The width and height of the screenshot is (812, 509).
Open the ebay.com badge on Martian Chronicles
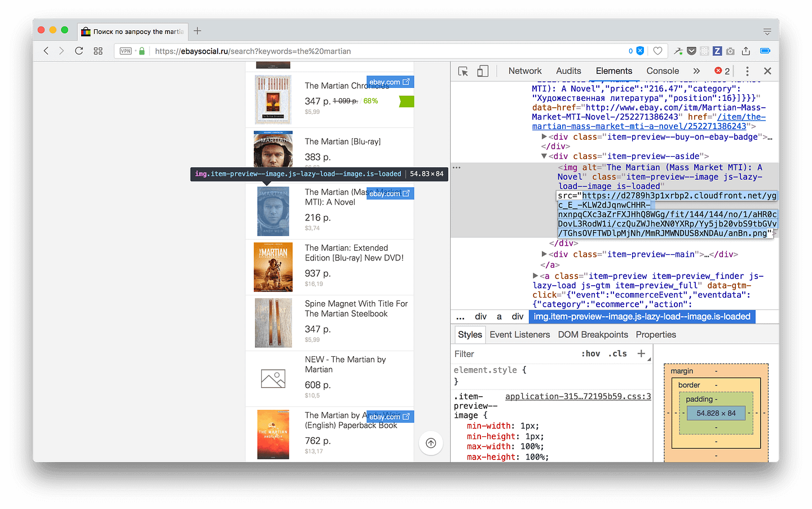(x=390, y=82)
